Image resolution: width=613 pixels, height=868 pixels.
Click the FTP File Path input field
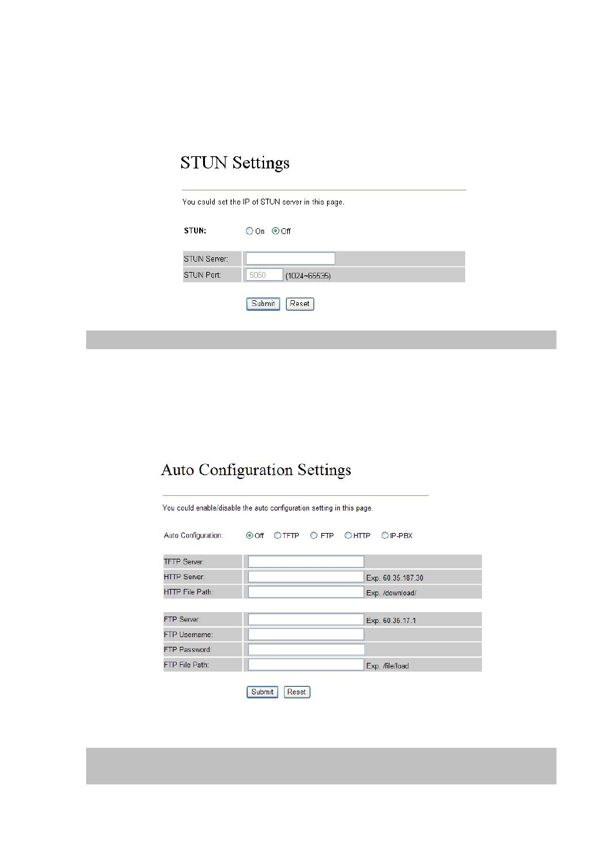click(306, 665)
